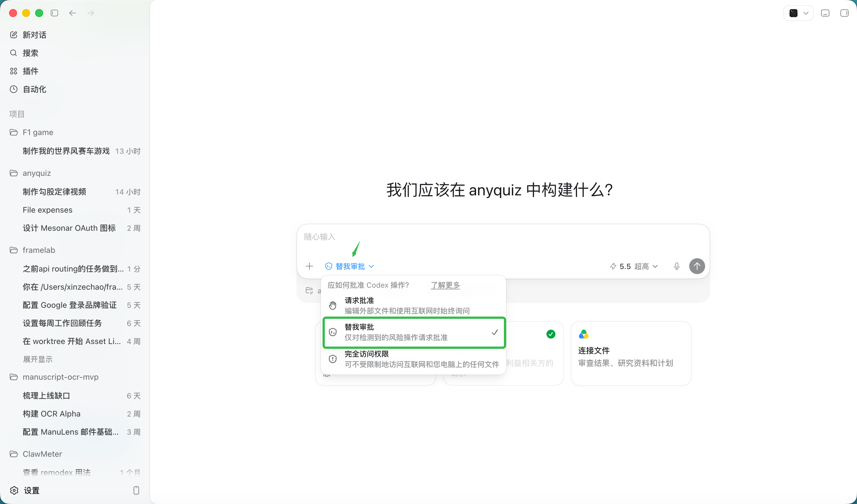The height and width of the screenshot is (504, 857).
Task: Open thread 你在 /Users/xinzechao/fra...
Action: 75,287
